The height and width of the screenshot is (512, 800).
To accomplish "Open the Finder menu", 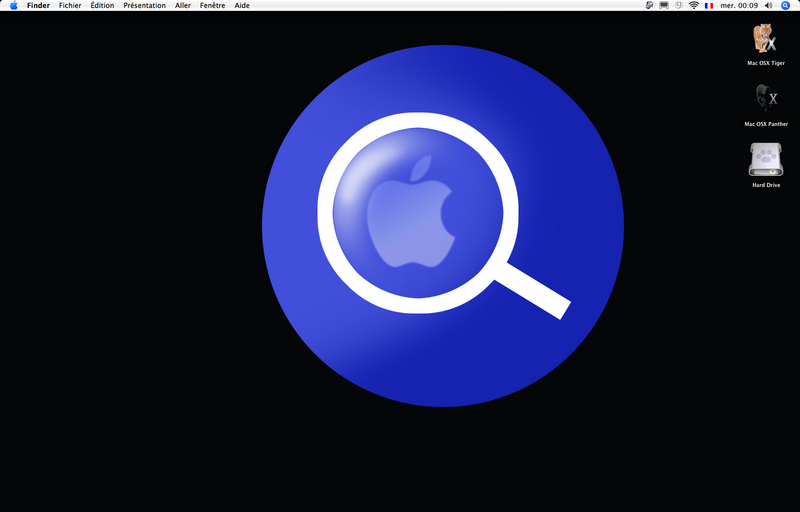I will coord(38,6).
